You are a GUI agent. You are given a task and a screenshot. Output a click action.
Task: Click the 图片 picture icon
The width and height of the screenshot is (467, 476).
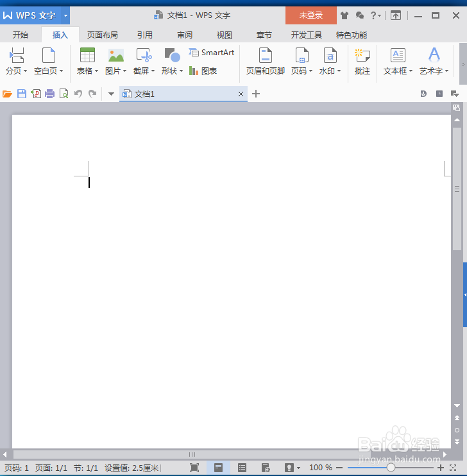(115, 55)
